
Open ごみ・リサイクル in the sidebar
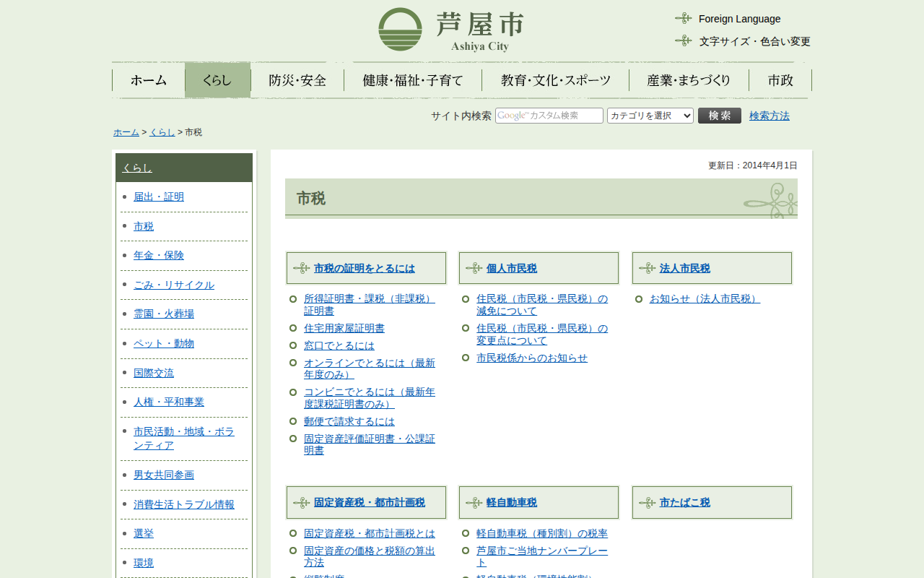(x=174, y=285)
